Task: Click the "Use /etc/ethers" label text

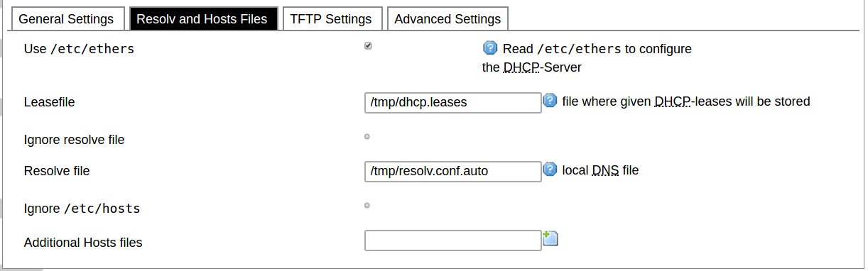Action: pos(80,49)
